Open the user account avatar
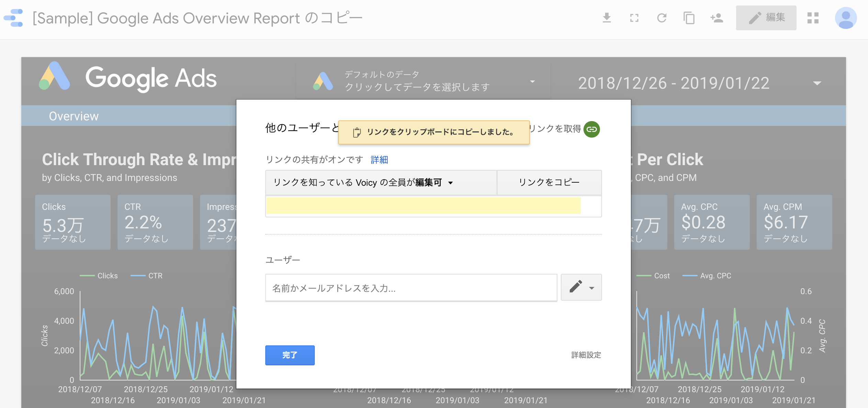Image resolution: width=868 pixels, height=408 pixels. tap(846, 18)
